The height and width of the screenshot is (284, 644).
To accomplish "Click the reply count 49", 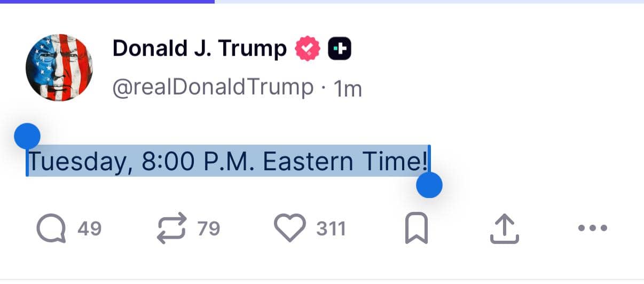I will pos(89,229).
